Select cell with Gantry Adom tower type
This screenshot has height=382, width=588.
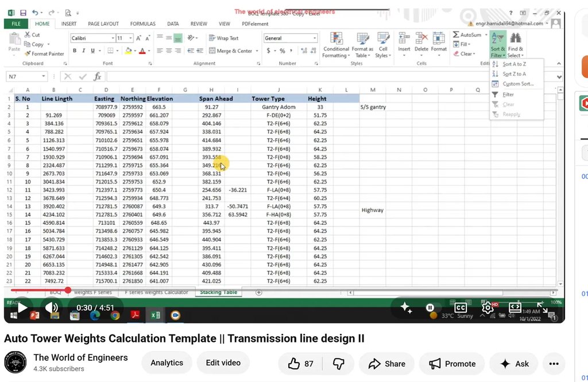click(278, 107)
